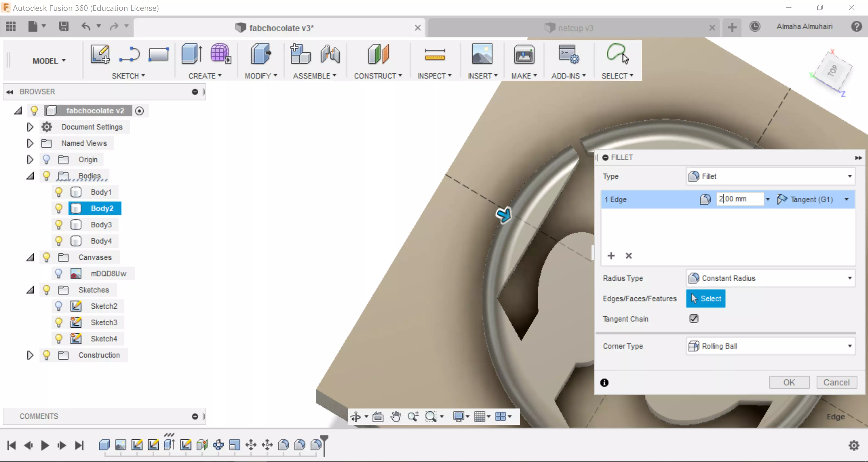Open the Corner Type Rolling Ball dropdown
Screen dimensions: 868x462
[770, 346]
